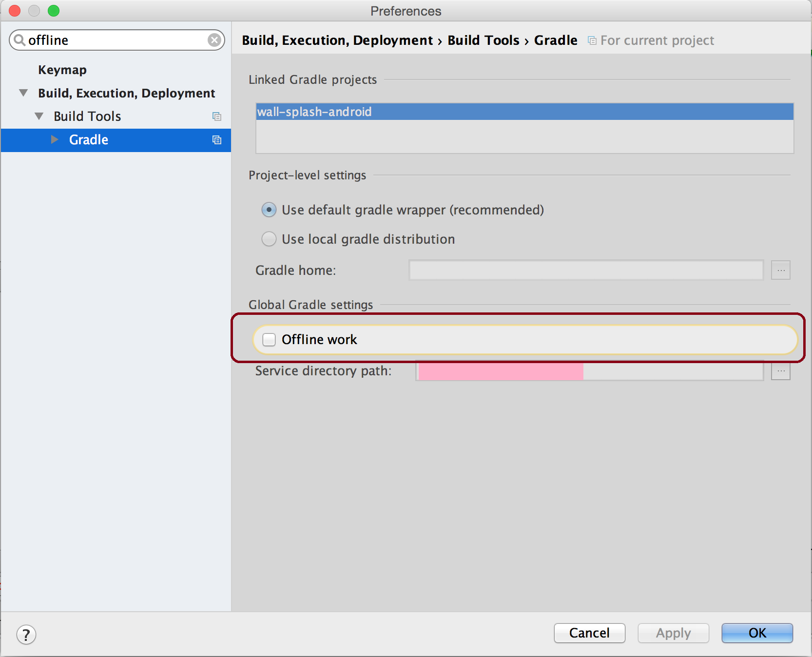The height and width of the screenshot is (657, 812).
Task: Click Build Tools breadcrumb in header
Action: point(483,40)
